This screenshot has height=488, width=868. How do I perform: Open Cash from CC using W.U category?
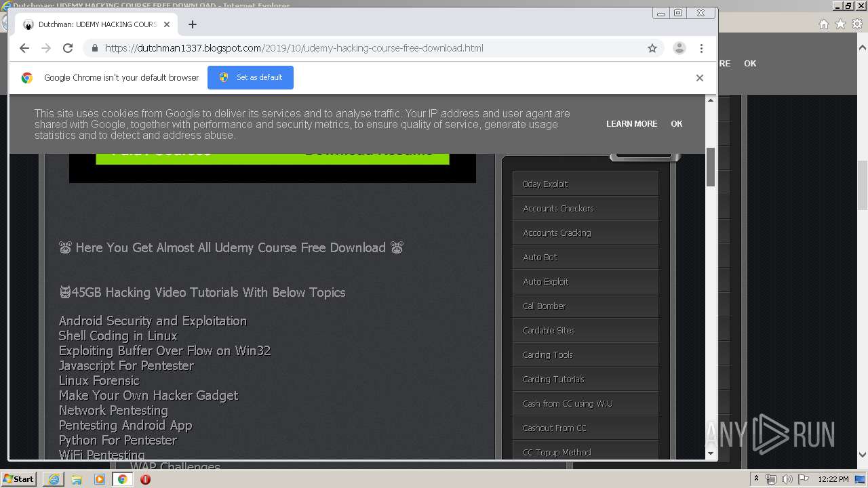point(586,403)
